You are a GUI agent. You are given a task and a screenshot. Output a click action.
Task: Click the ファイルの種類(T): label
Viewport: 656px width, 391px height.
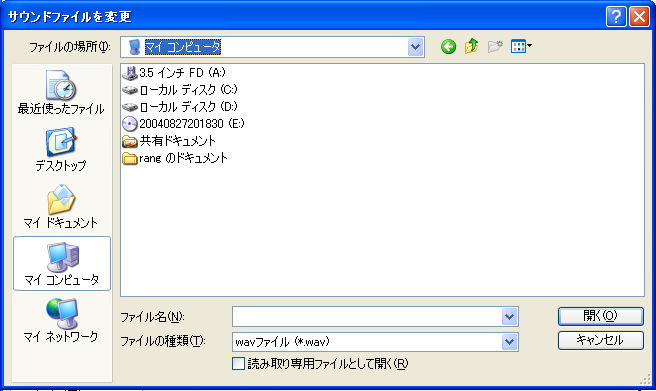tap(163, 342)
